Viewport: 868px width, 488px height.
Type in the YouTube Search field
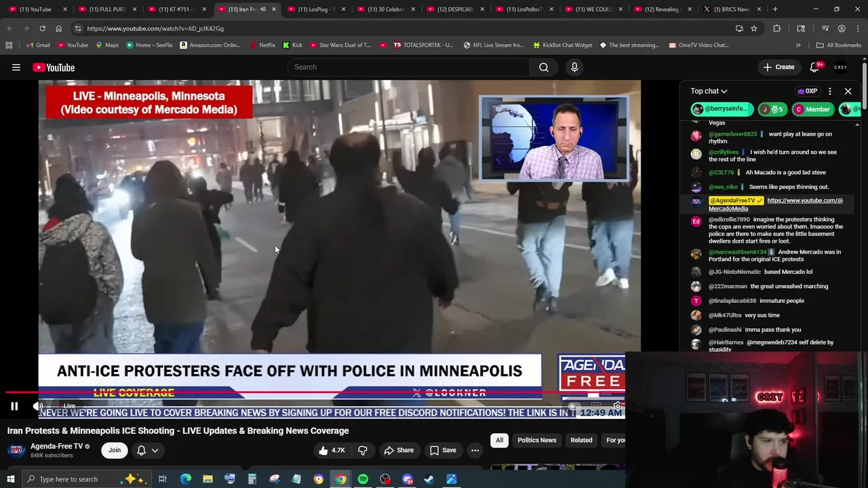click(409, 67)
